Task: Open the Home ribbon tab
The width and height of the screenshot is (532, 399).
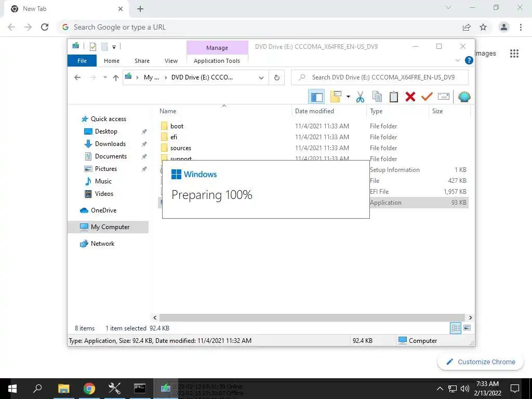Action: [x=112, y=61]
